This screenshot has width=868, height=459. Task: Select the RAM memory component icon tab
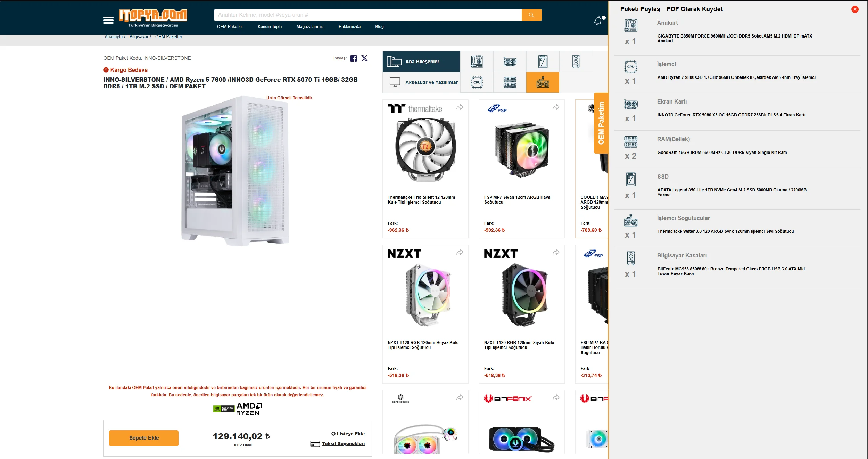pos(510,82)
